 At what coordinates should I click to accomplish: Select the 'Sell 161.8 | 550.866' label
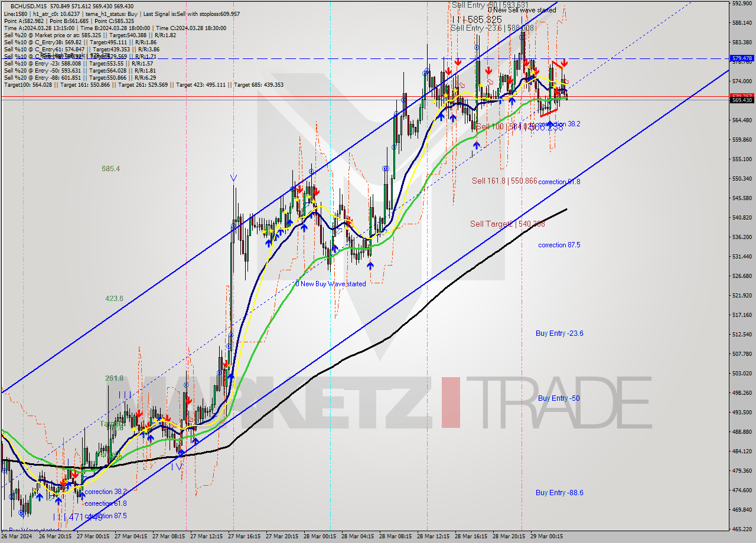[504, 181]
